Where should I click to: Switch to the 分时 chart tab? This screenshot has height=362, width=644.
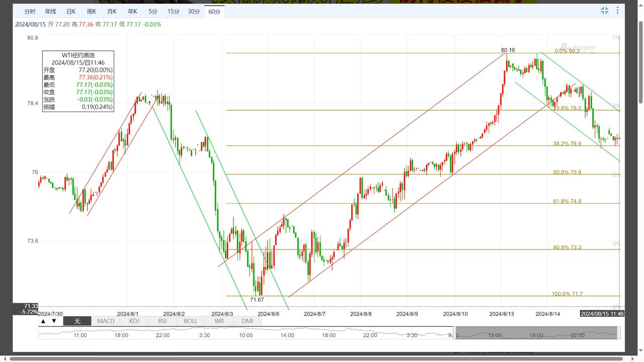30,11
